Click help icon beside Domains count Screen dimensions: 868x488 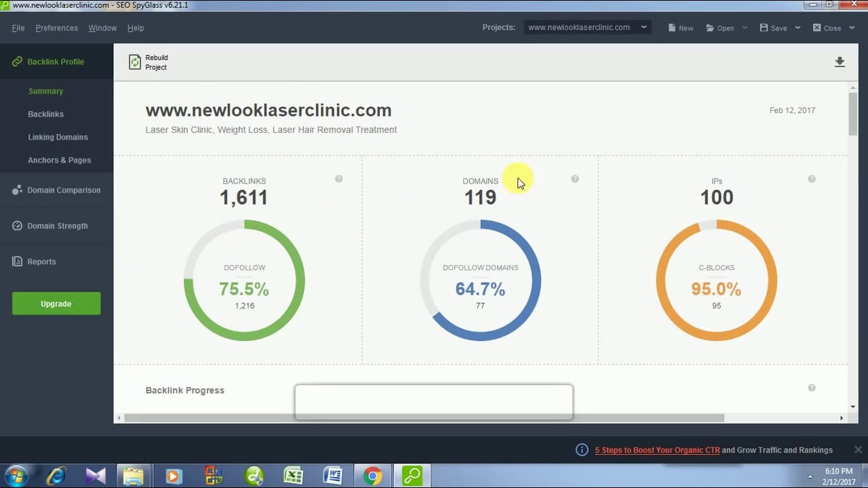point(574,179)
